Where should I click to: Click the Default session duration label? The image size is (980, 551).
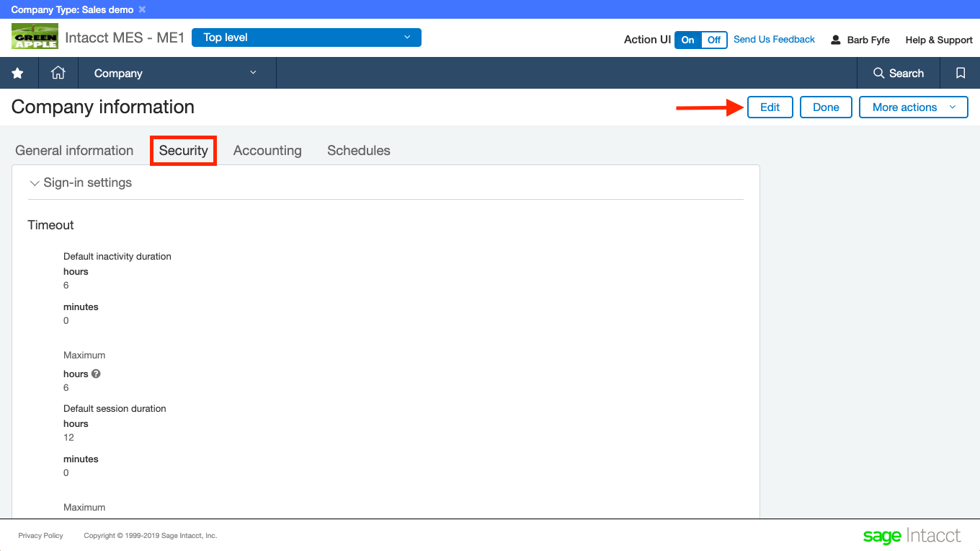pyautogui.click(x=115, y=408)
